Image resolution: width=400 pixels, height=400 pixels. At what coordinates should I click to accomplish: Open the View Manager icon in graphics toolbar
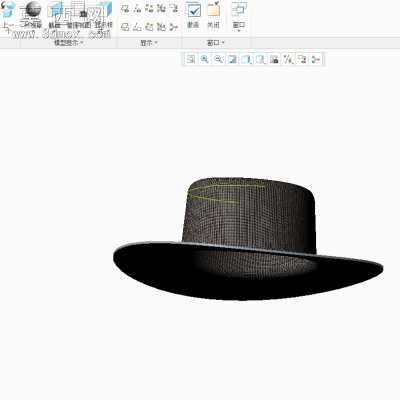[274, 60]
